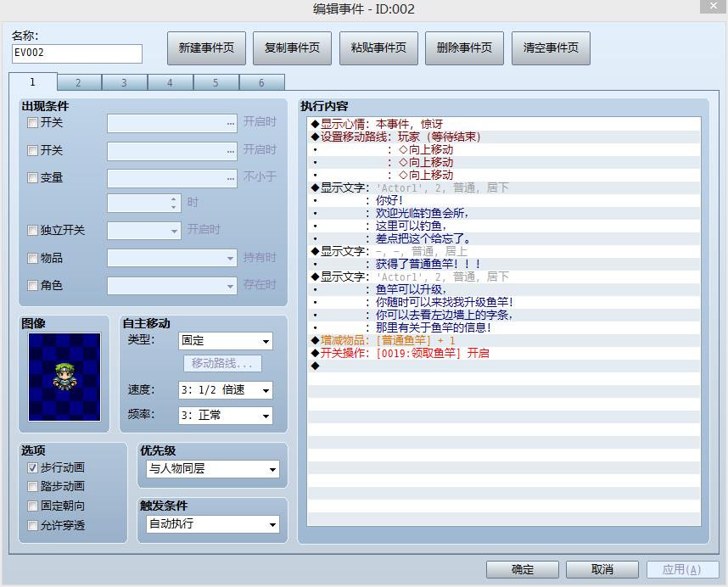The width and height of the screenshot is (728, 587).
Task: Open the 物品 condition dropdown
Action: pos(172,258)
